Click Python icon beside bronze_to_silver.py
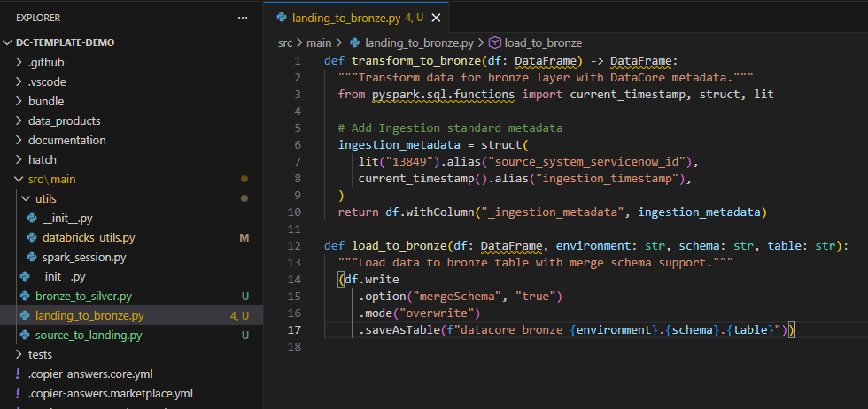 coord(25,296)
